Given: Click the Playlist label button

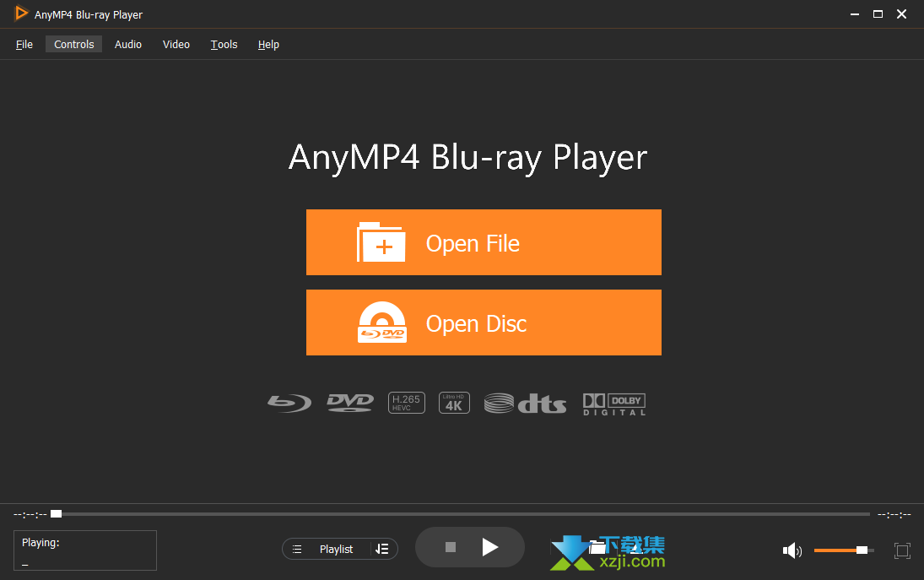Looking at the screenshot, I should (336, 550).
